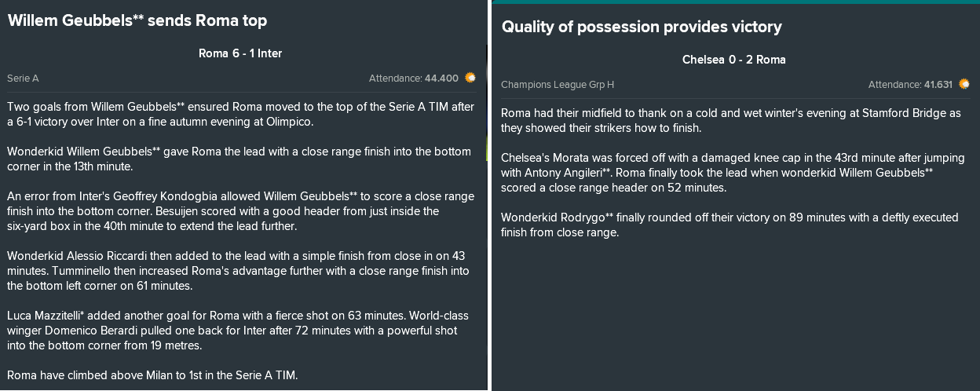The height and width of the screenshot is (391, 980).
Task: Click the paragraph about Stamford Bridge's winter evening
Action: coord(731,121)
